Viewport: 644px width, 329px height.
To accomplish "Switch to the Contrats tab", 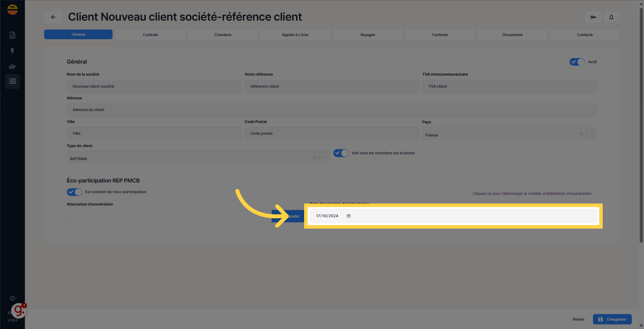I will (x=150, y=35).
